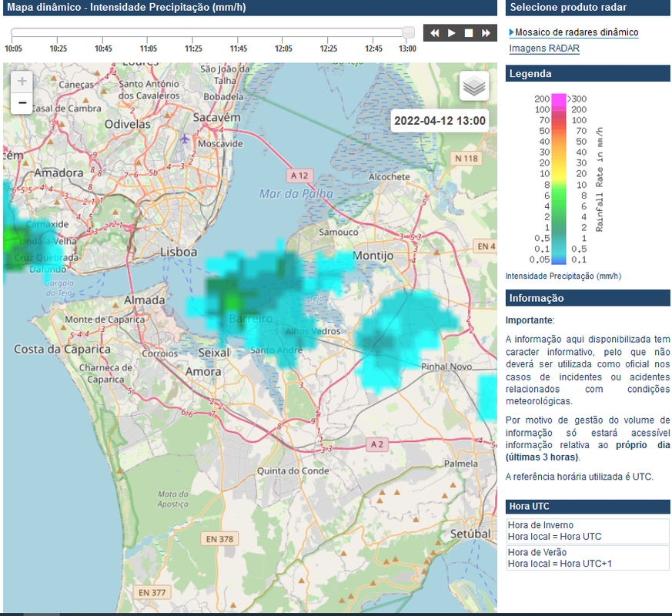This screenshot has width=672, height=616.
Task: Click the time slider handle
Action: point(409,32)
